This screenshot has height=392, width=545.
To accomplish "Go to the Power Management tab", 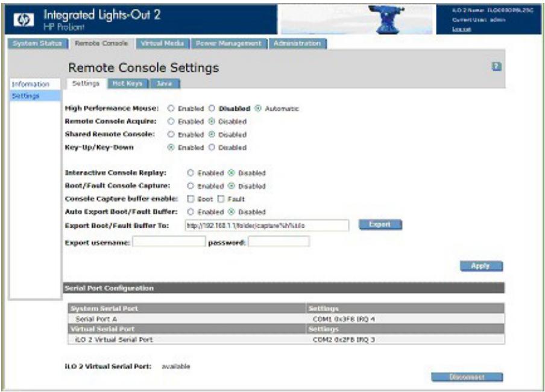I will click(228, 43).
